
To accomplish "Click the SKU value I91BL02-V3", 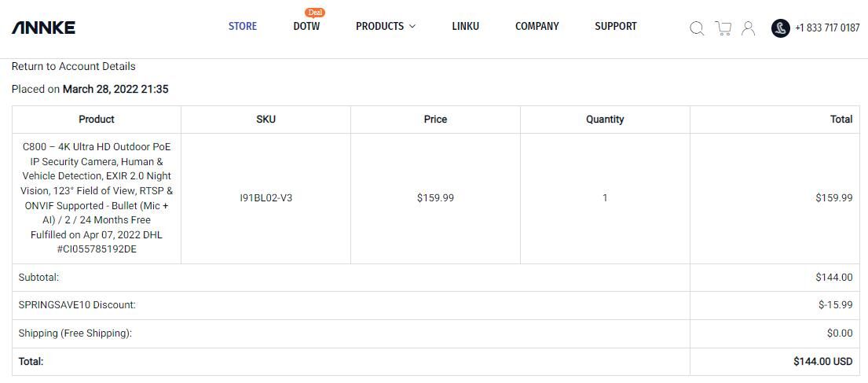I will coord(266,198).
